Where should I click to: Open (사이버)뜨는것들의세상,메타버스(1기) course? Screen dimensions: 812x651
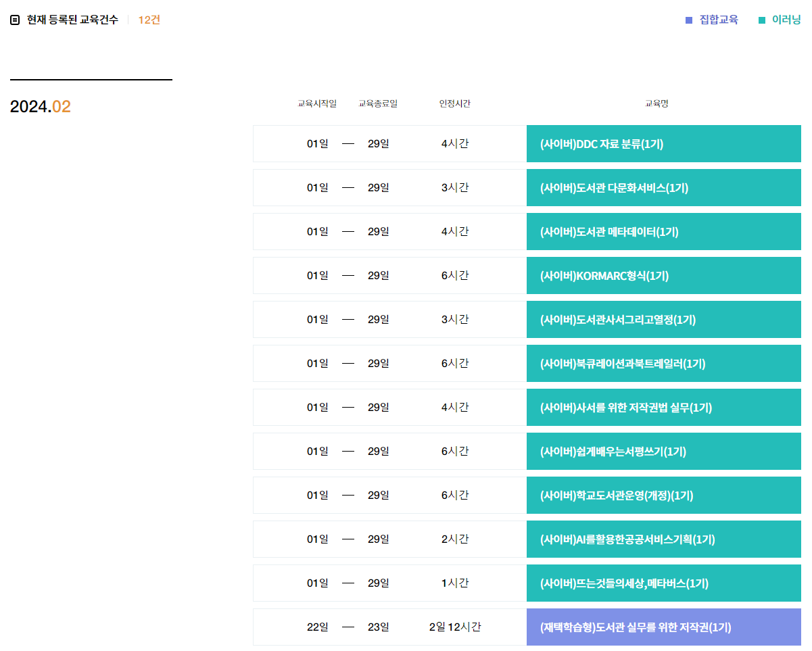coord(664,583)
